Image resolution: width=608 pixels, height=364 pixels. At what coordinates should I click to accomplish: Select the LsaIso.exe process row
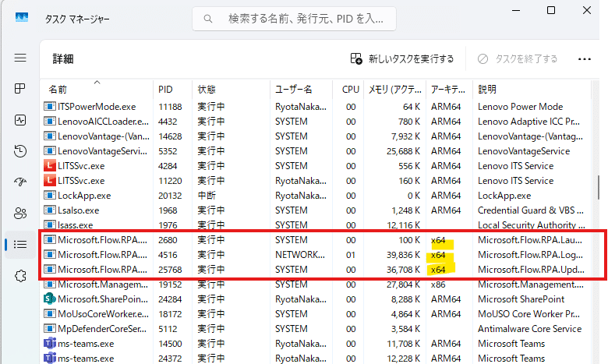[316, 210]
